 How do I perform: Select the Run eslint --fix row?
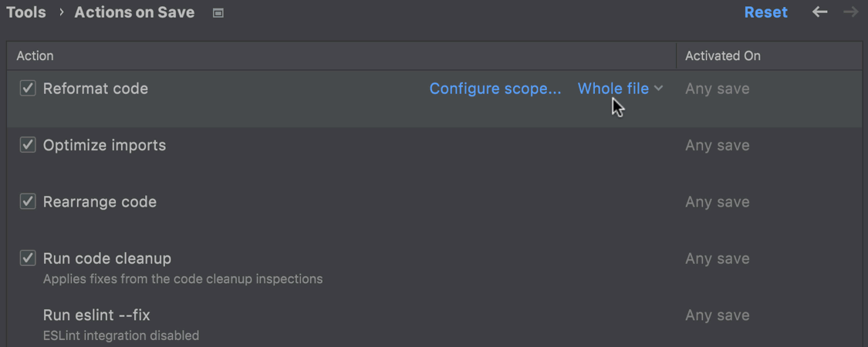[x=434, y=325]
